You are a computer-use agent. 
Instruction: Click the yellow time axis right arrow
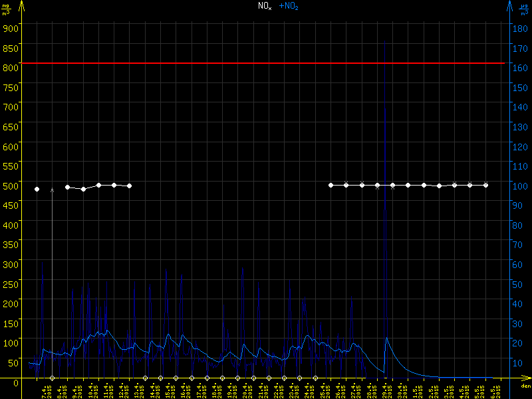pos(526,378)
